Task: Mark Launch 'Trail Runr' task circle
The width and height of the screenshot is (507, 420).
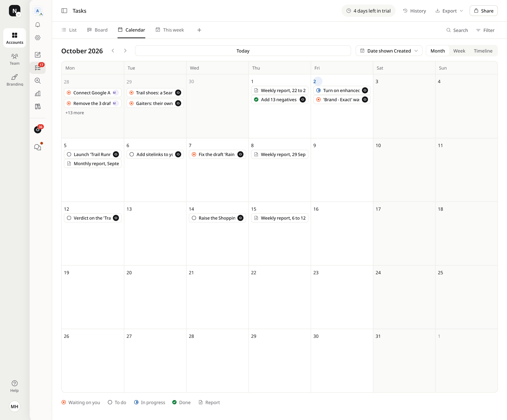Action: point(69,154)
